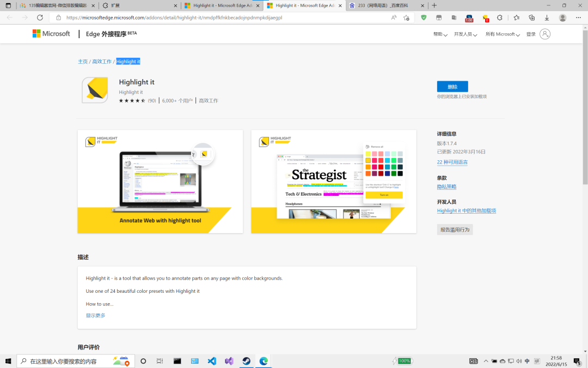Toggle the 中 input language indicator

pyautogui.click(x=527, y=361)
